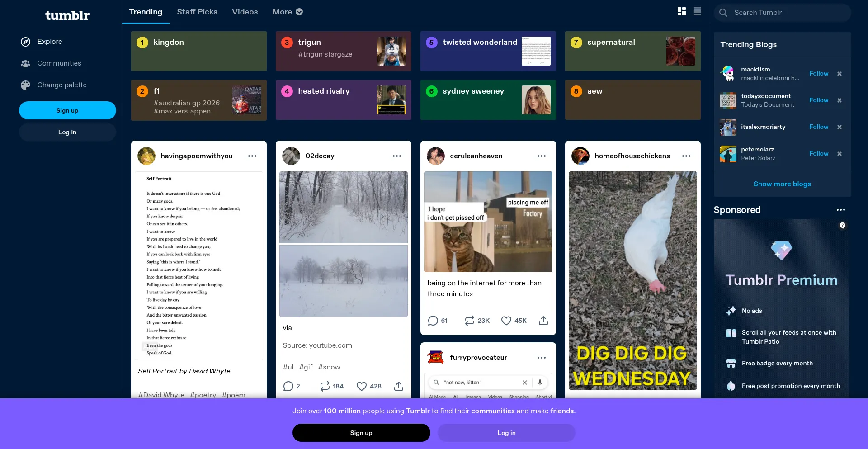Open options menu for furryprovocateur post
Screen dimensions: 868x449
542,358
